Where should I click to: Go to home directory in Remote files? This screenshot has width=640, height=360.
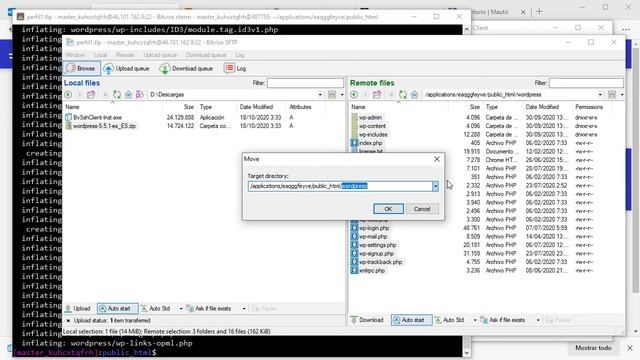pos(414,95)
